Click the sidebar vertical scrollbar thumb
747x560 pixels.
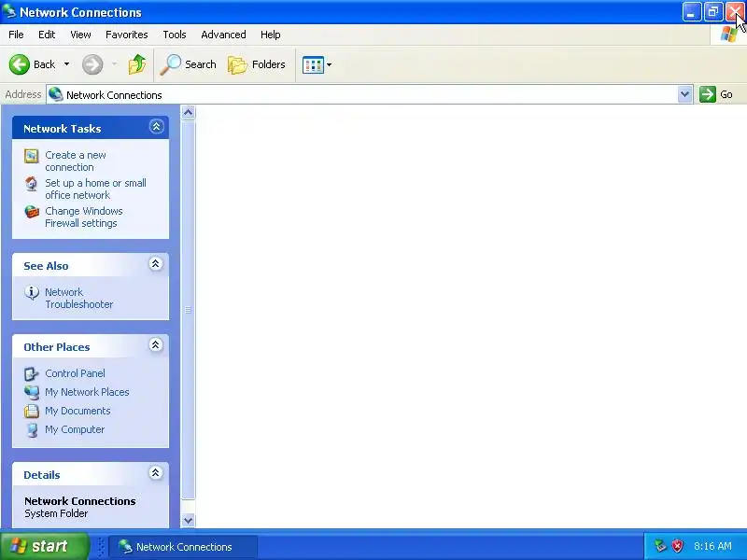(189, 310)
